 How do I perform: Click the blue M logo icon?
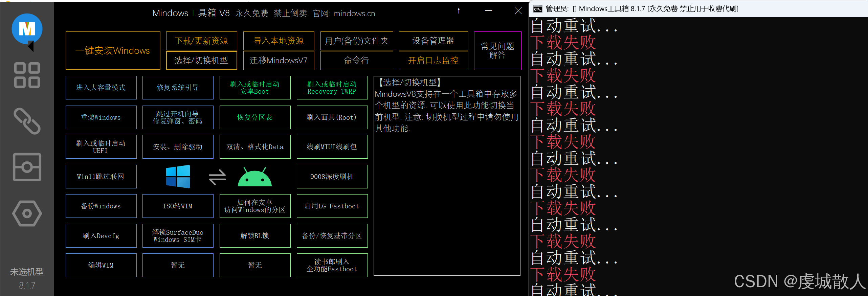click(27, 29)
